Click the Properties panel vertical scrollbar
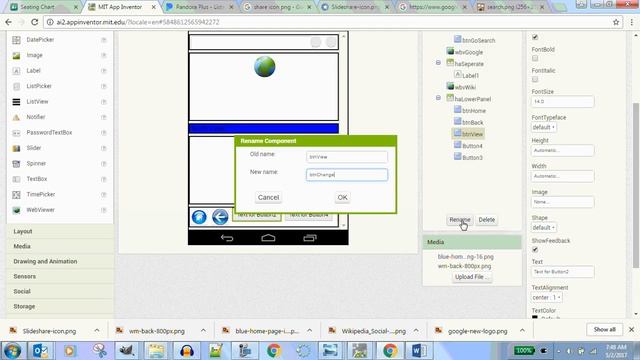Viewport: 640px width, 360px height. coord(636,185)
